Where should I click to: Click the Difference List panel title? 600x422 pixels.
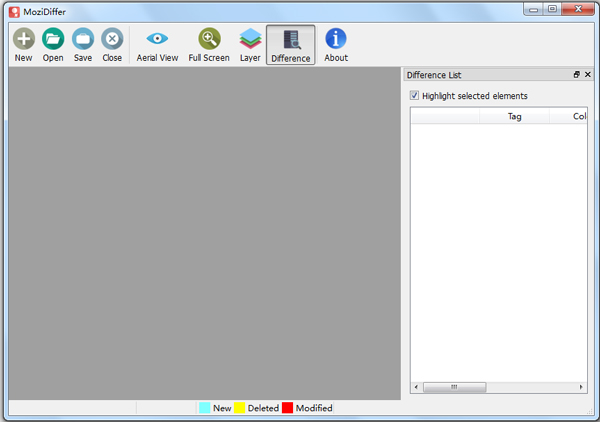[x=434, y=75]
